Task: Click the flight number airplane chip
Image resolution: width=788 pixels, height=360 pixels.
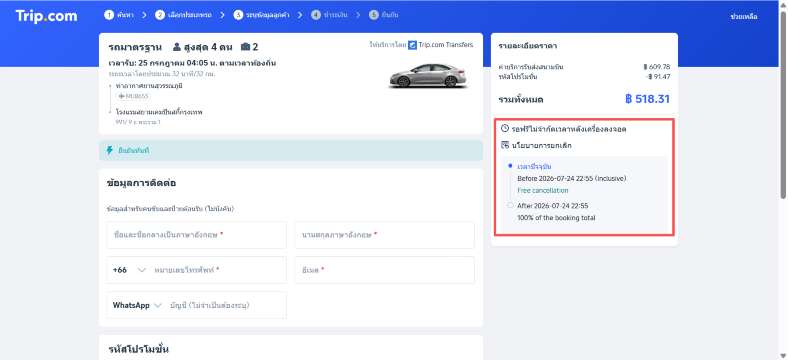Action: tap(133, 96)
